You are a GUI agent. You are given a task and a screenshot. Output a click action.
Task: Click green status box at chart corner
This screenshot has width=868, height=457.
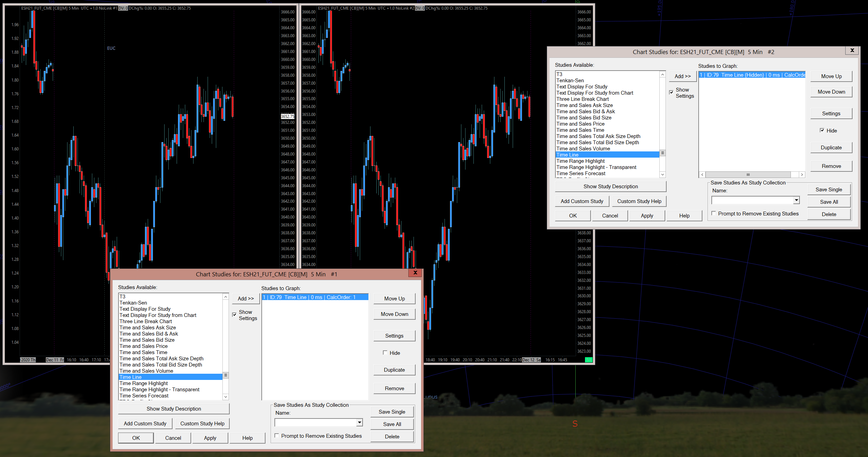(x=588, y=360)
